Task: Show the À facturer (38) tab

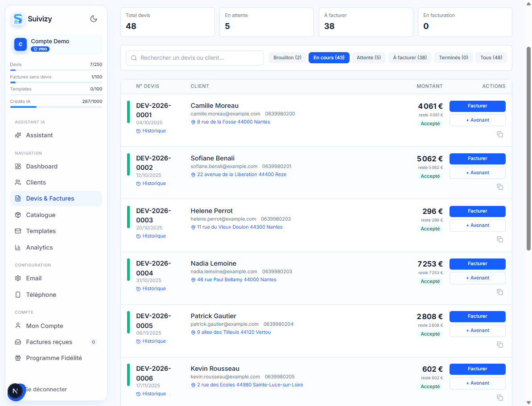Action: (410, 57)
